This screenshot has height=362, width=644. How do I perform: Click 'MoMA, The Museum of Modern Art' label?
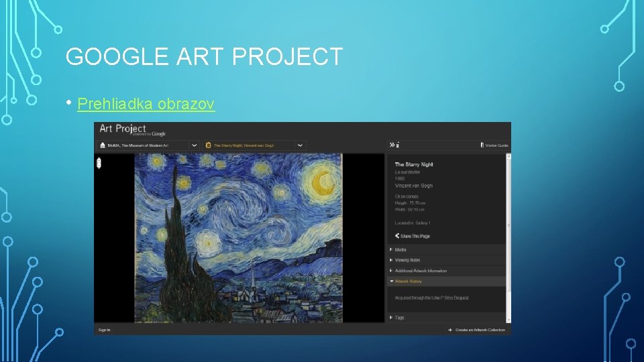coord(138,145)
